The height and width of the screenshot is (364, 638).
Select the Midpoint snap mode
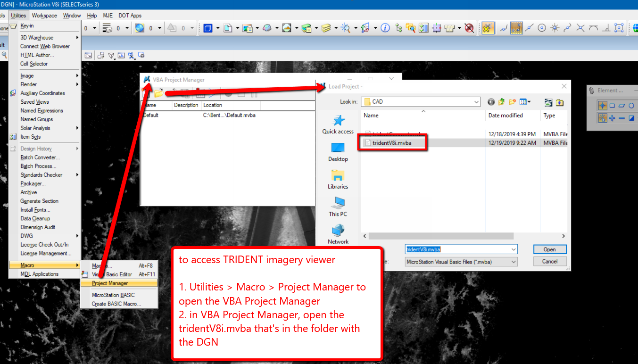coord(529,28)
